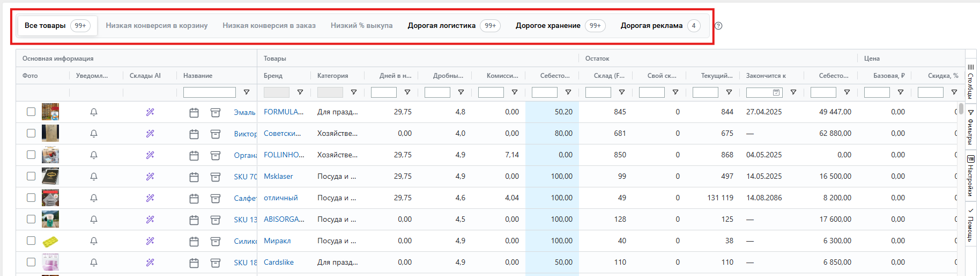
Task: Open filter funnel for Закончится к column
Action: (793, 92)
